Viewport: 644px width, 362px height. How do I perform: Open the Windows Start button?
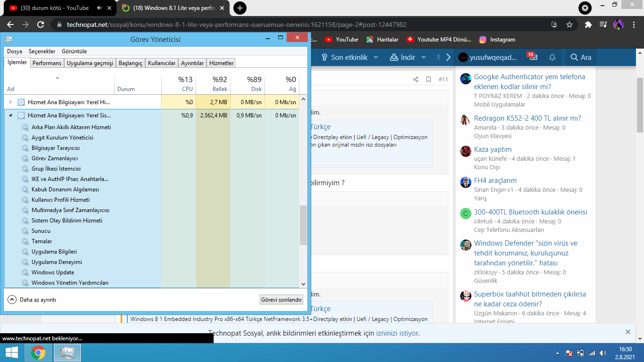coord(12,353)
